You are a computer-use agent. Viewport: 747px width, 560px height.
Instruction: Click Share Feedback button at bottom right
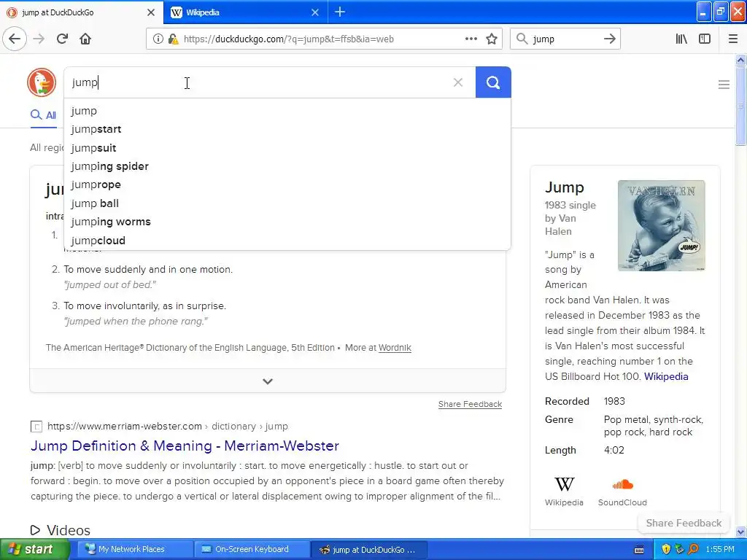point(684,523)
